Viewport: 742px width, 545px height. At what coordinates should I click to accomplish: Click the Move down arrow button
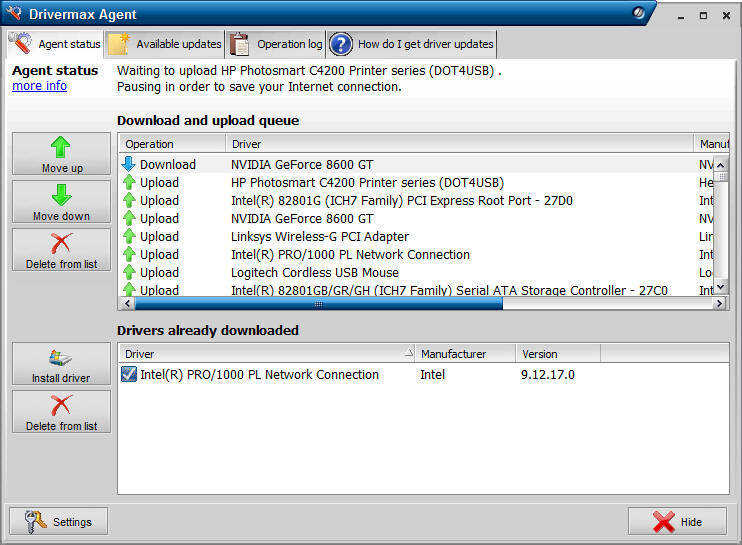(61, 201)
